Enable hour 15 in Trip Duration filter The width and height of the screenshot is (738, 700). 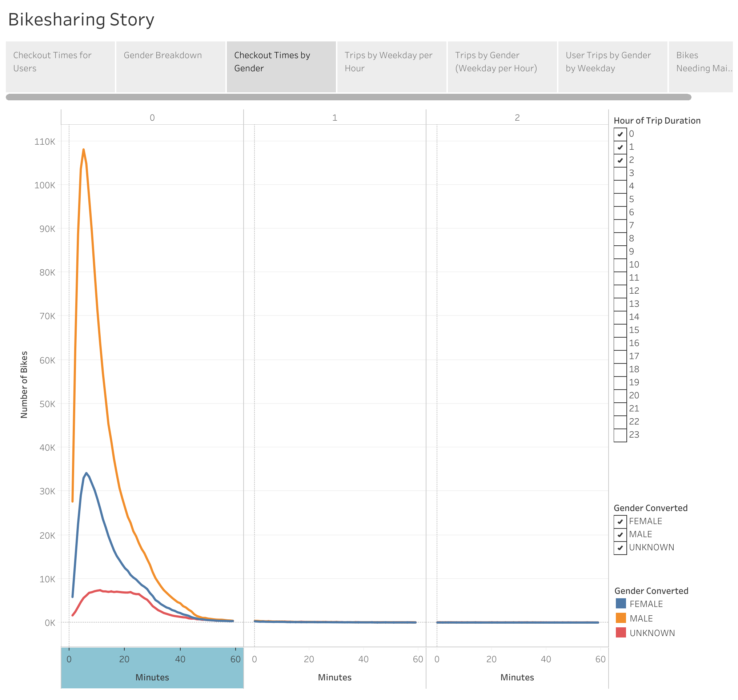pos(620,330)
